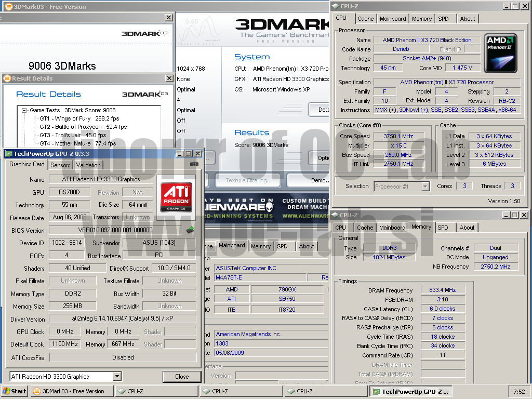Open the SPD tab in middle CPU-Z window
Image resolution: width=532 pixels, height=399 pixels.
point(282,246)
